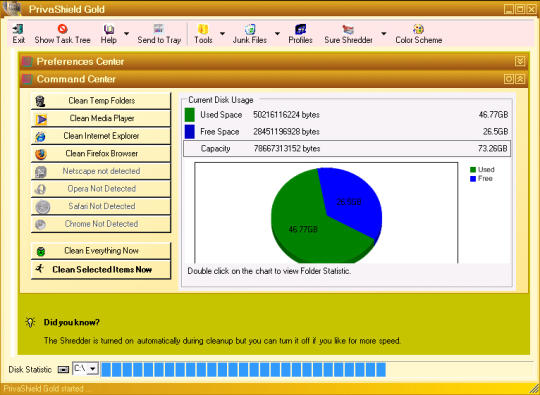Expand the Preferences Center panel
The width and height of the screenshot is (540, 395).
[520, 61]
